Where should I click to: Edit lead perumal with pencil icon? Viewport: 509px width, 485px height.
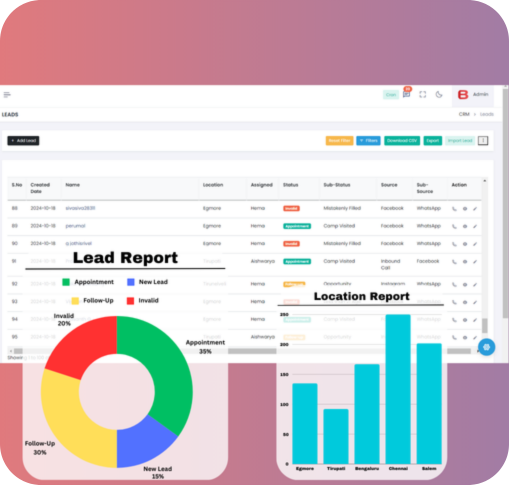point(475,226)
